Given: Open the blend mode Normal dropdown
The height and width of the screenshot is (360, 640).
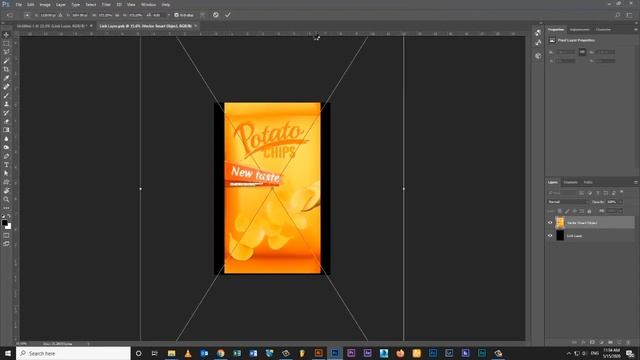Looking at the screenshot, I should (x=567, y=202).
